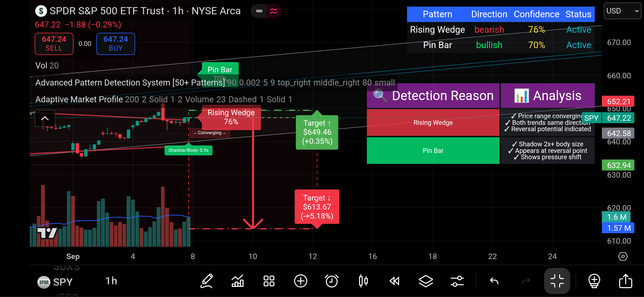Undo the last action
This screenshot has height=297, width=644.
click(x=494, y=281)
